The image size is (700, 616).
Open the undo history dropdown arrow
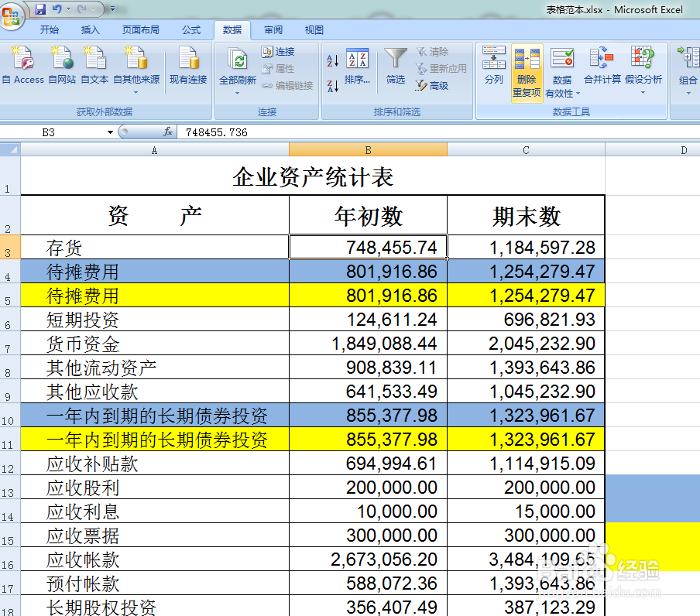(x=69, y=9)
